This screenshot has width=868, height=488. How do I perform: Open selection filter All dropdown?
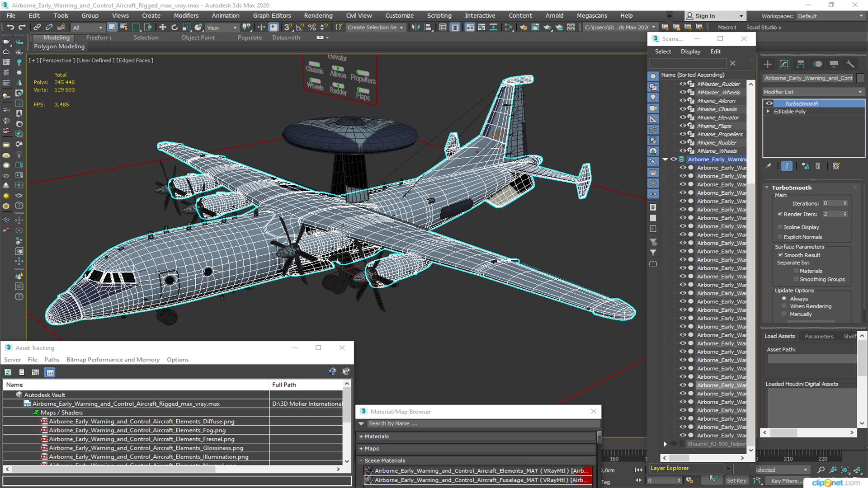click(88, 28)
